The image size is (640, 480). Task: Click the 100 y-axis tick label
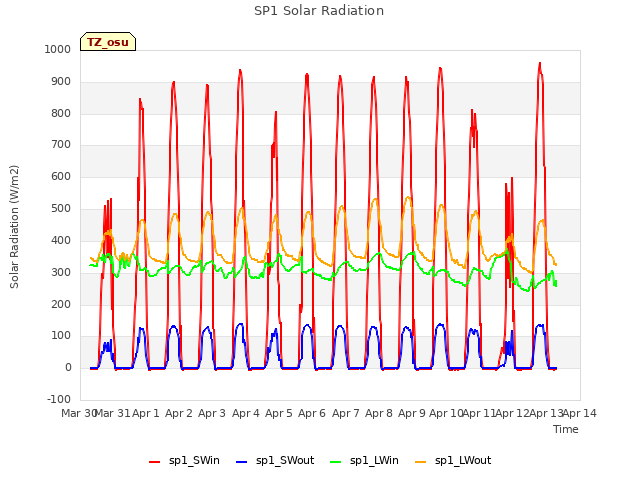point(61,336)
